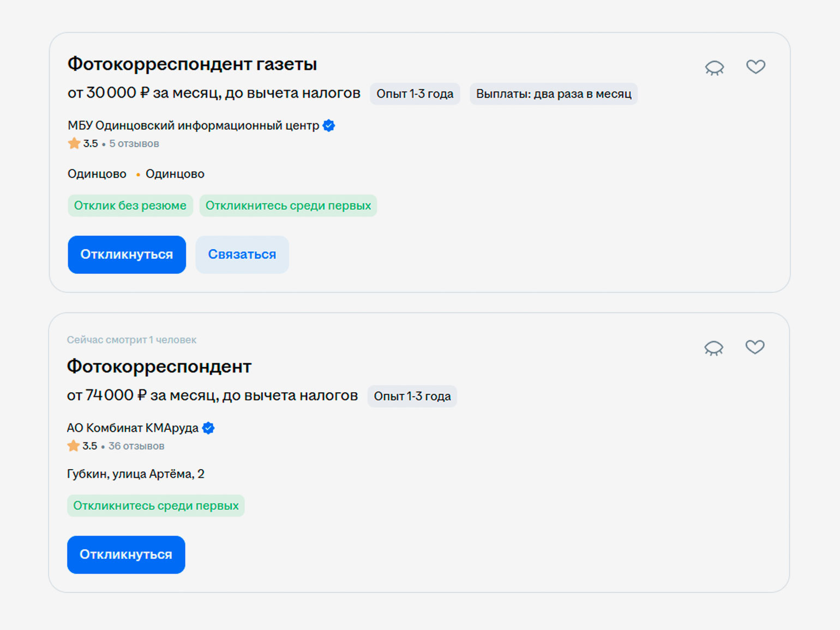Open the Фотокорреспондент vacancy title in Губкин
The image size is (840, 630).
pos(159,366)
